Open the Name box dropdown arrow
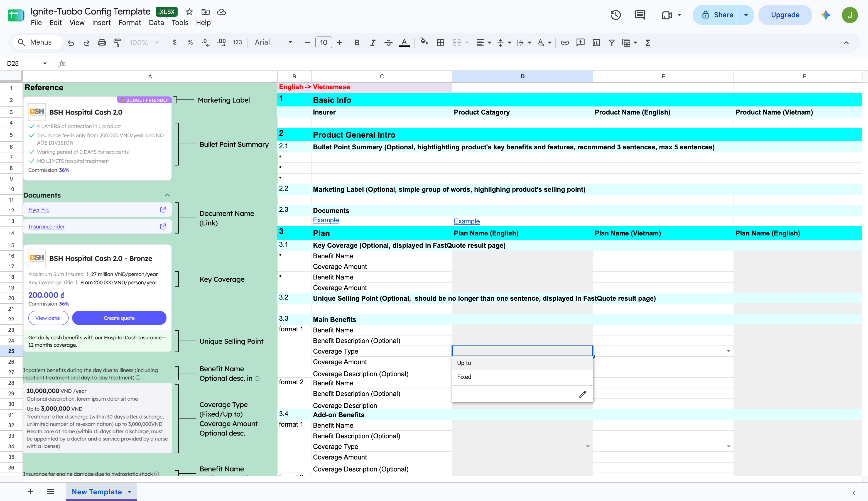 click(x=45, y=63)
